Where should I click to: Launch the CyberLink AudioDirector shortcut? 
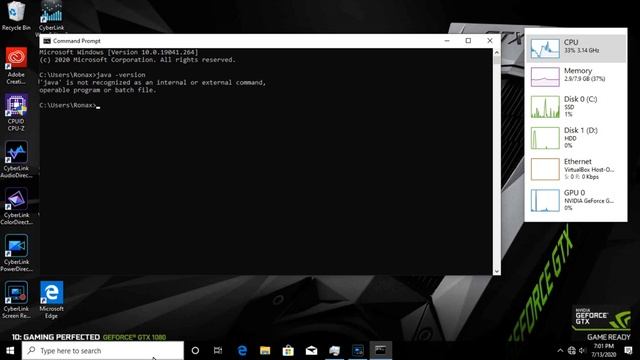click(x=16, y=159)
